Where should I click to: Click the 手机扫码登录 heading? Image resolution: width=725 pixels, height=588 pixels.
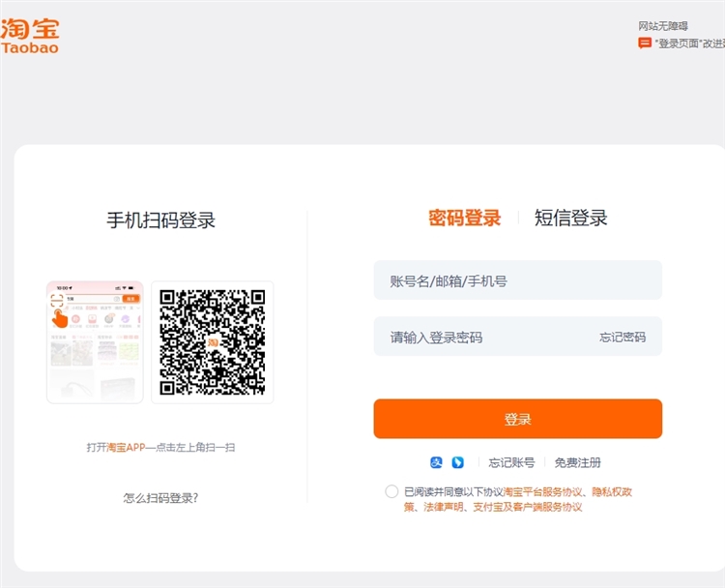pos(160,220)
